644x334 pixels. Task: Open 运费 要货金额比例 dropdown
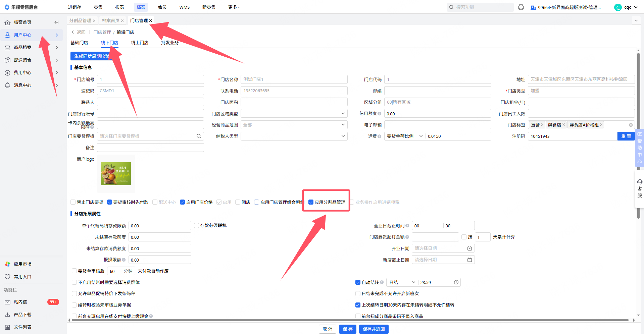[405, 136]
